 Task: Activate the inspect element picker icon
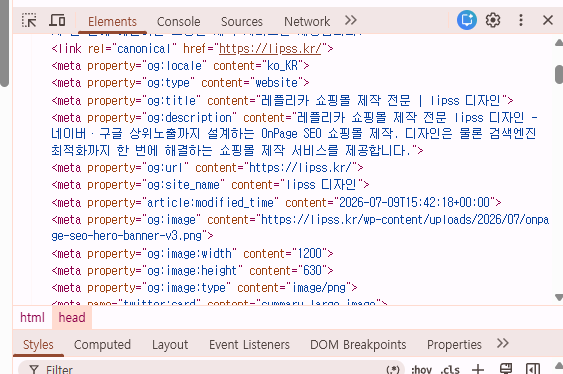coord(29,20)
